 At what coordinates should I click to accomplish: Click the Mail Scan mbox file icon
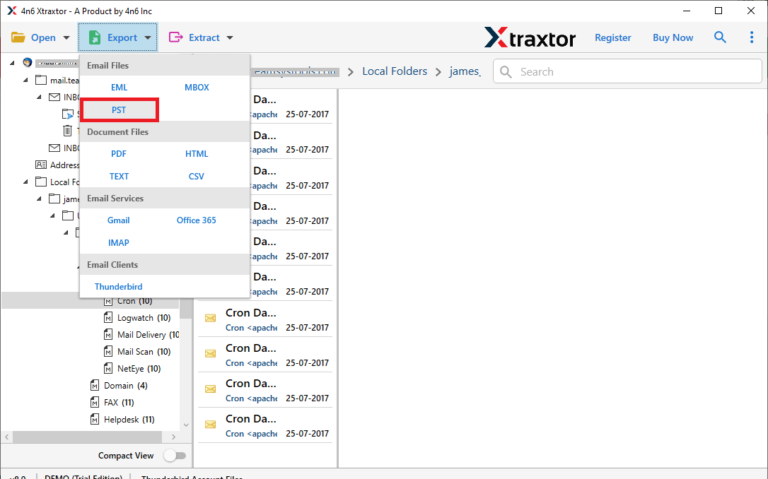click(108, 352)
